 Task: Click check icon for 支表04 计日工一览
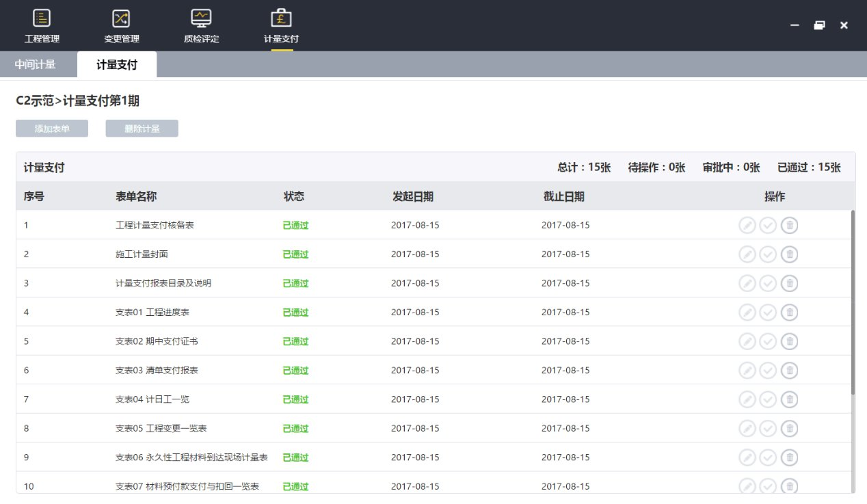[768, 399]
